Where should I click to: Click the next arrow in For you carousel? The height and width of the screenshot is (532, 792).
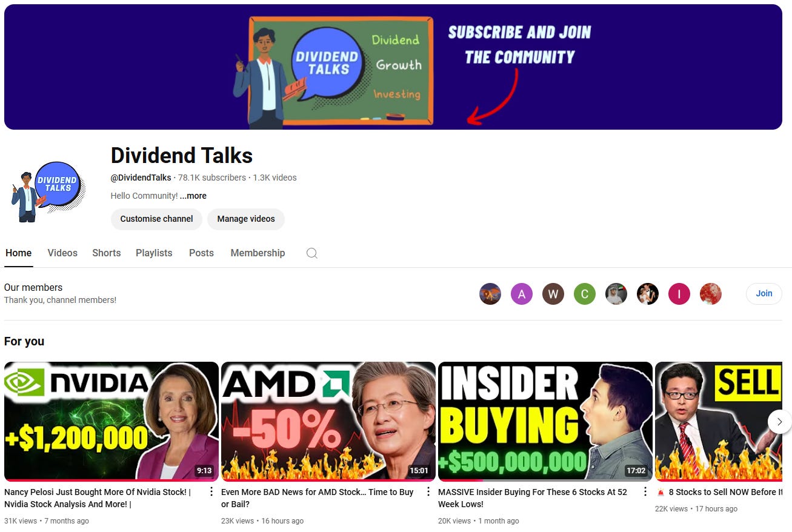(779, 421)
